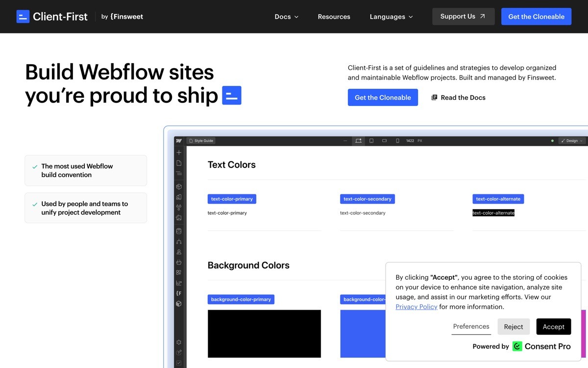588x368 pixels.
Task: Click the Webflow logo in the Designer
Action: [179, 141]
